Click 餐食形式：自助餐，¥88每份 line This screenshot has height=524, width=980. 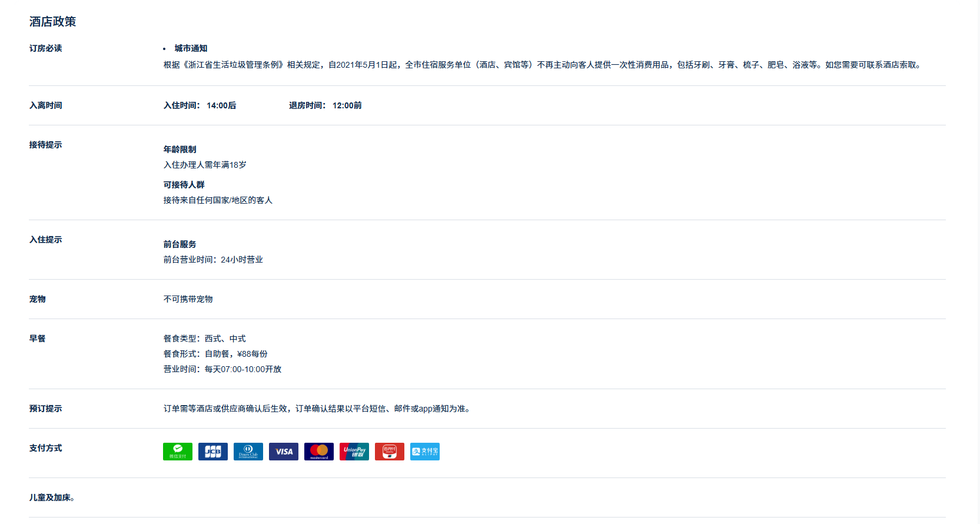point(215,354)
